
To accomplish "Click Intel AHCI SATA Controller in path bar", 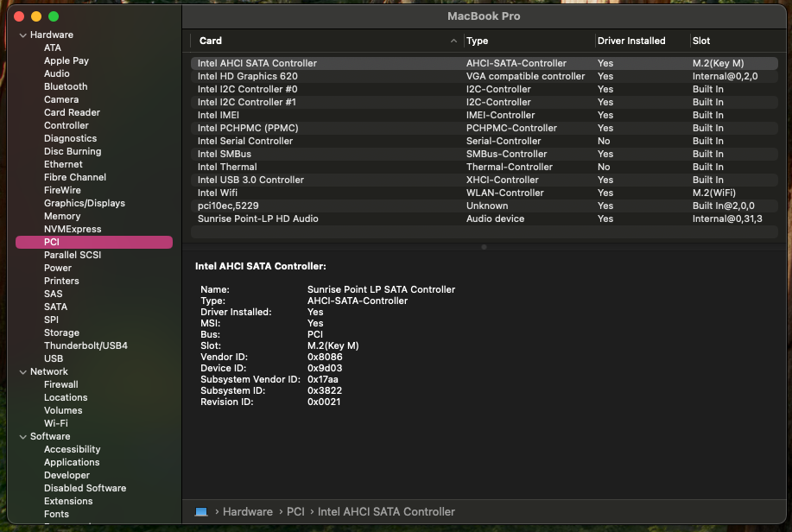I will pos(386,512).
